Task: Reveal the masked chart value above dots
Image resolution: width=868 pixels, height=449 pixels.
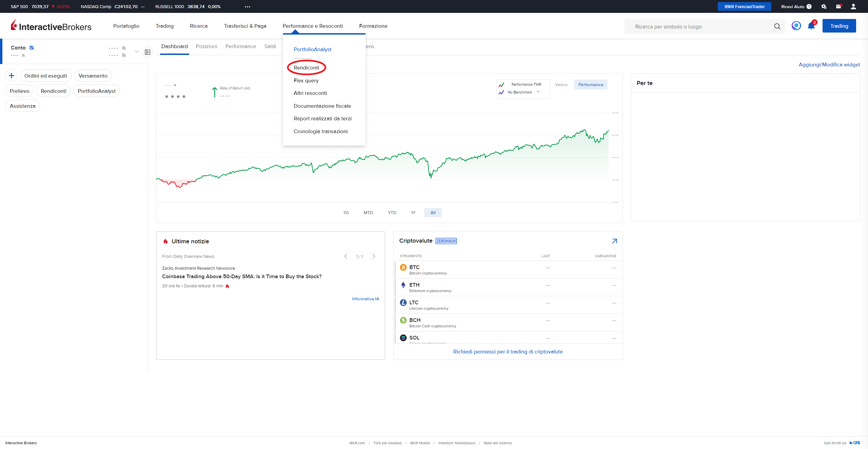Action: click(x=175, y=85)
